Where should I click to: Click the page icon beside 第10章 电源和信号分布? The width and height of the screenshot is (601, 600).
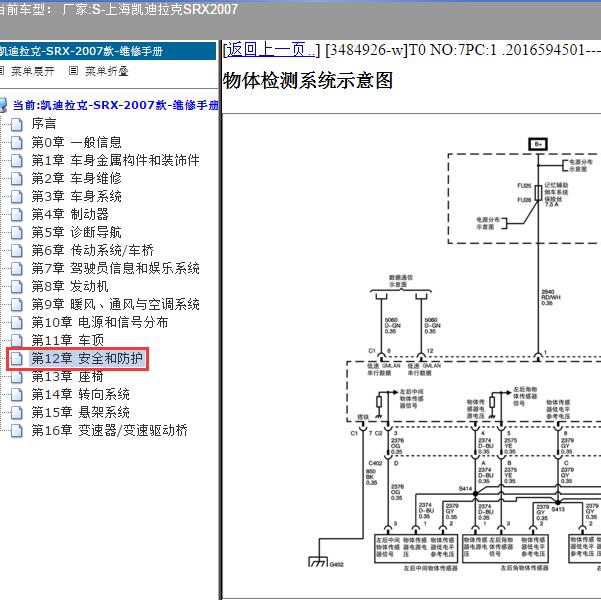(16, 322)
